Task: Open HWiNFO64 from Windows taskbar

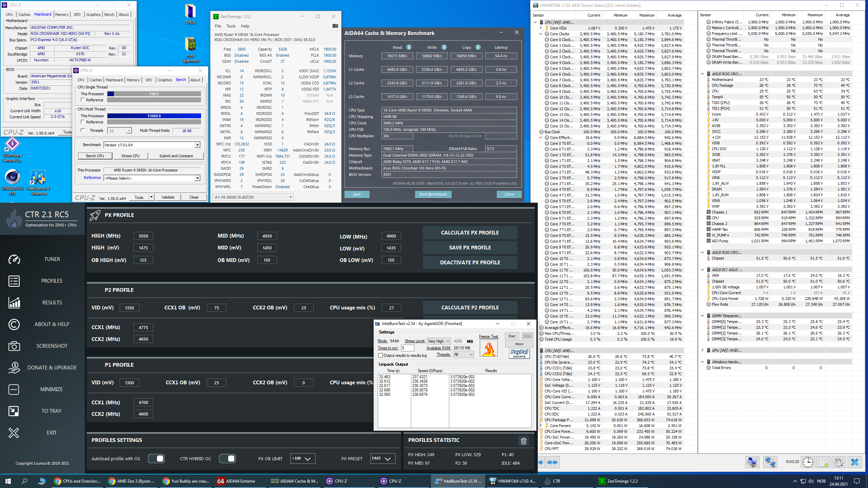Action: [x=513, y=481]
